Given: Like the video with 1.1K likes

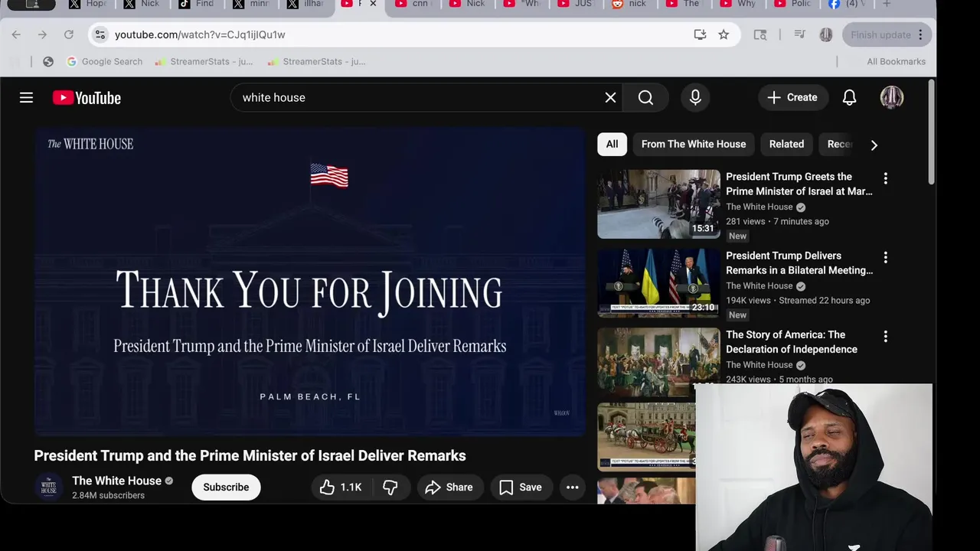Looking at the screenshot, I should (x=341, y=487).
